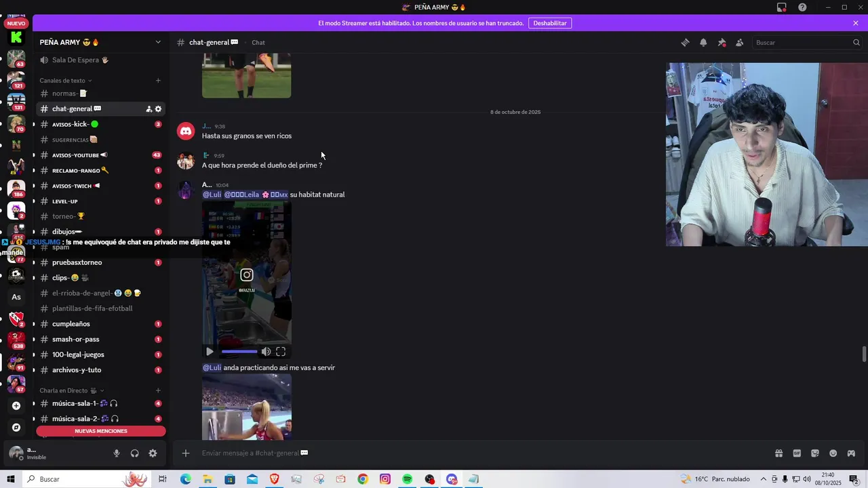Open Instagram from the taskbar
Viewport: 868px width, 488px height.
tap(385, 479)
